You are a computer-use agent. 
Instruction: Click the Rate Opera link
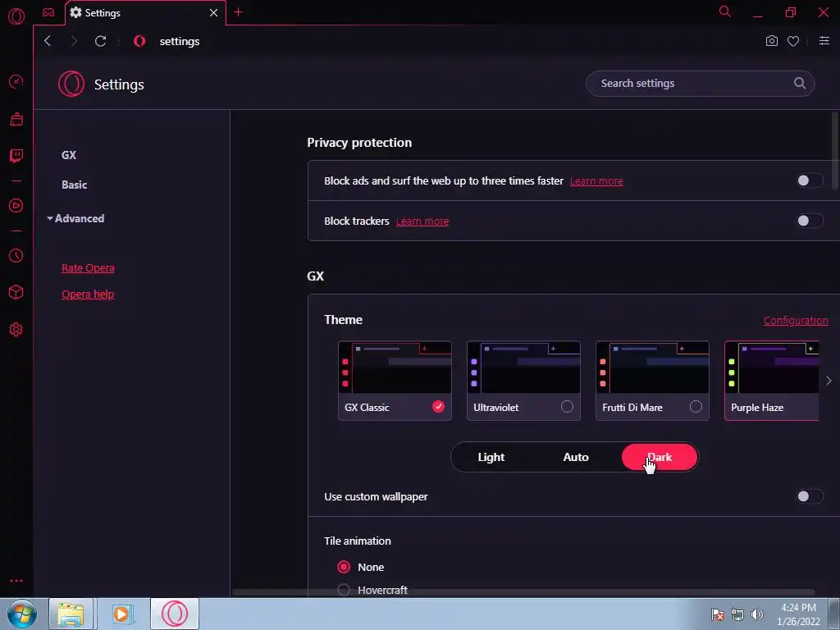coord(88,268)
